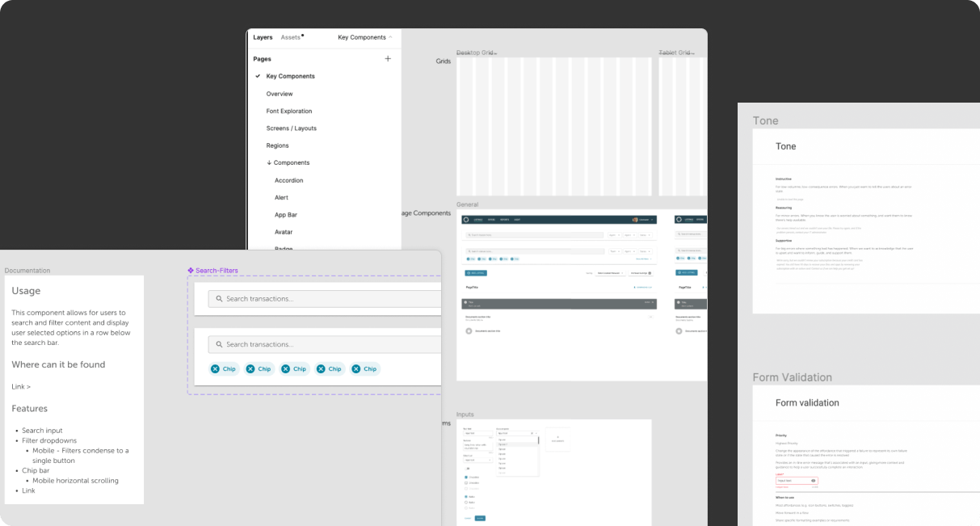Switch to the Assets tab
Screen dimensions: 980x526
(x=291, y=36)
